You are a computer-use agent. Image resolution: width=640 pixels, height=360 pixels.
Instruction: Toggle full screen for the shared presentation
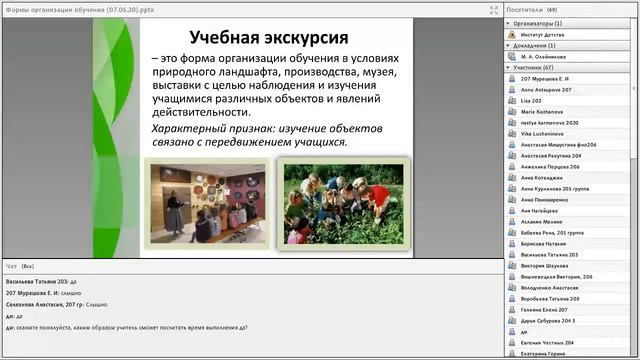pos(494,10)
